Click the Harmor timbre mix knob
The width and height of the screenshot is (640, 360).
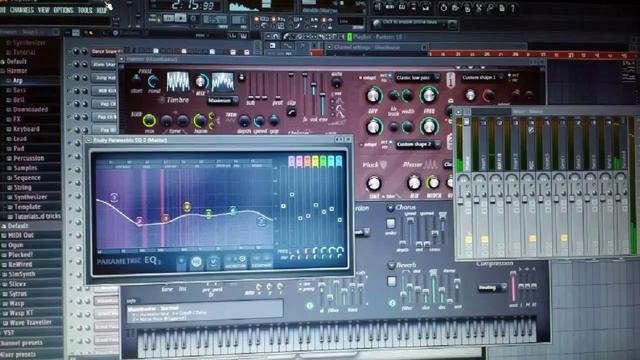(200, 82)
